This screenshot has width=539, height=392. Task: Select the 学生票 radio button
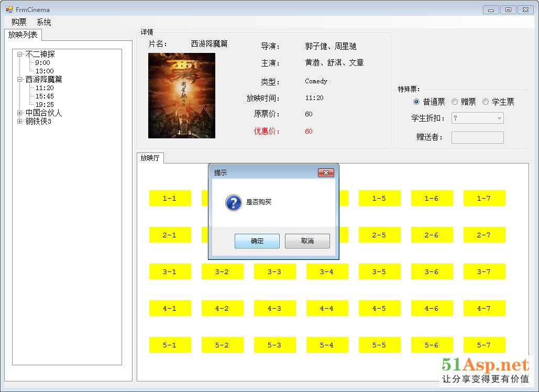(486, 102)
